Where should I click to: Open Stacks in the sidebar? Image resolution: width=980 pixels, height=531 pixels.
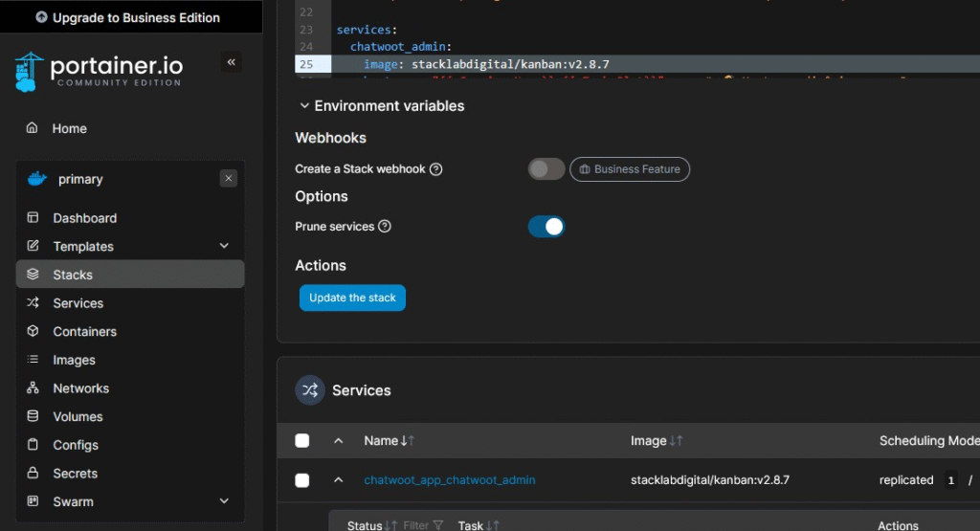73,275
